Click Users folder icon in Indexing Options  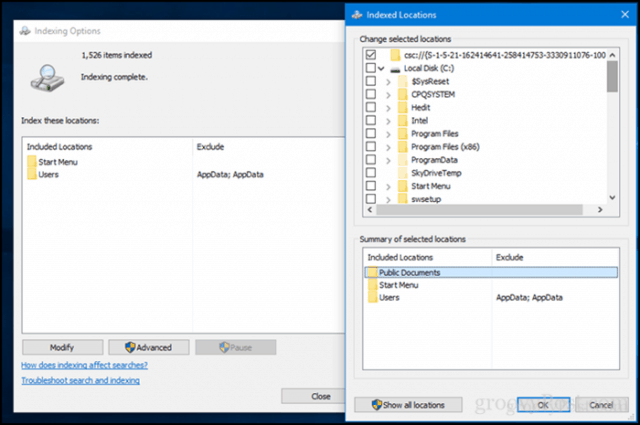(x=32, y=174)
